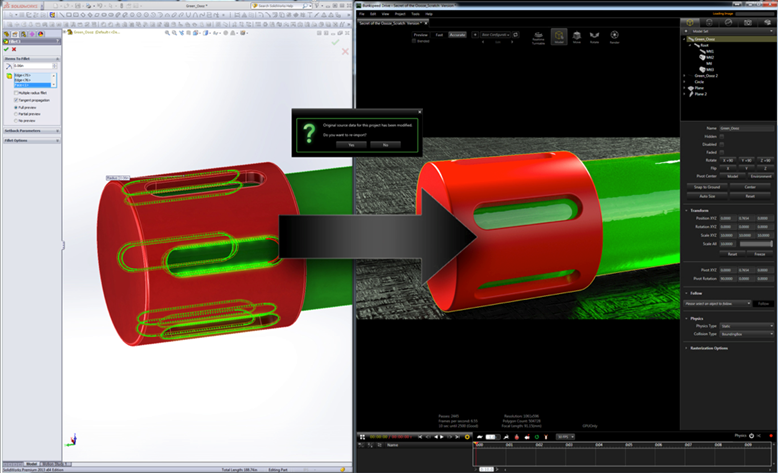Click the red X to cancel fillet

tap(13, 48)
